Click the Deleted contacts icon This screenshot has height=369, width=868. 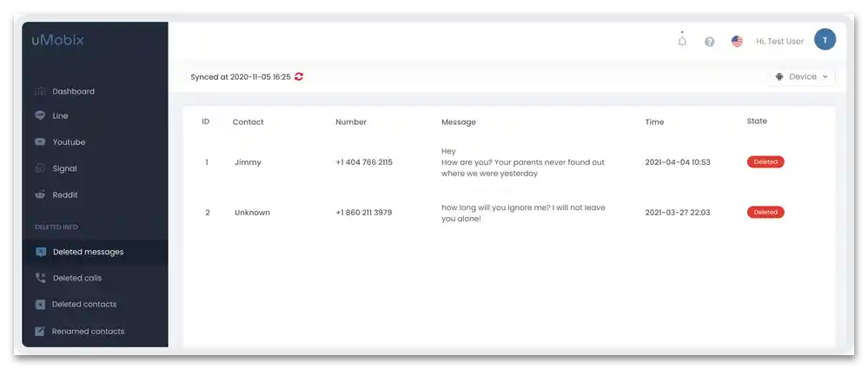coord(40,304)
